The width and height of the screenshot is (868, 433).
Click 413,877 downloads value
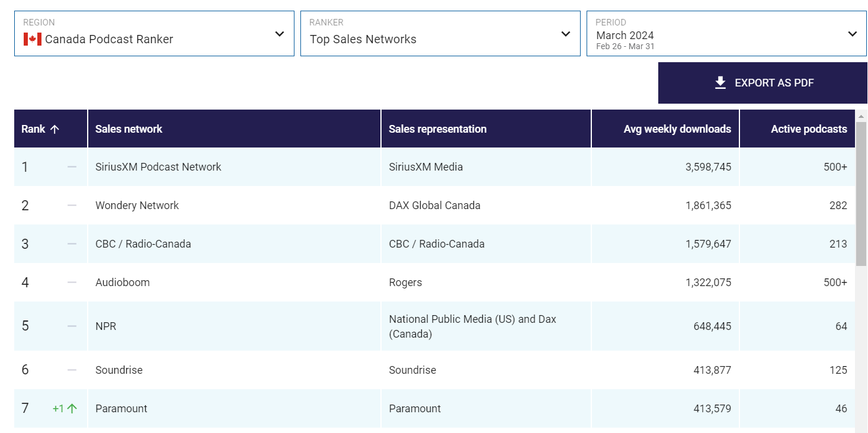pyautogui.click(x=712, y=370)
